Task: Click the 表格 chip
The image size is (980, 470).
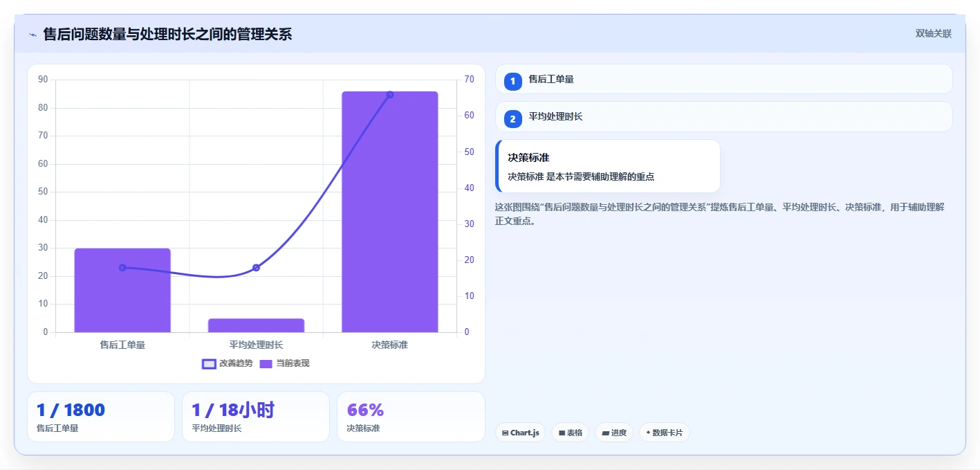Action: pos(571,433)
